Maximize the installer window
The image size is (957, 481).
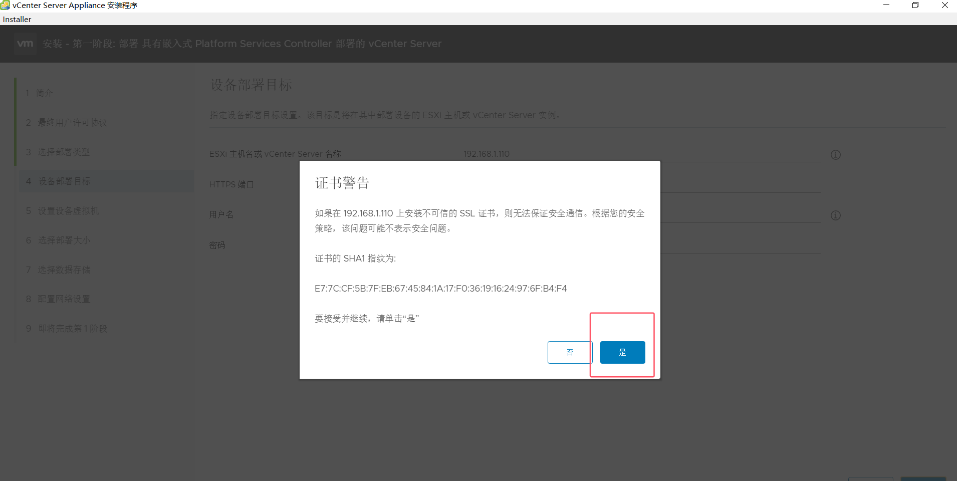click(915, 5)
